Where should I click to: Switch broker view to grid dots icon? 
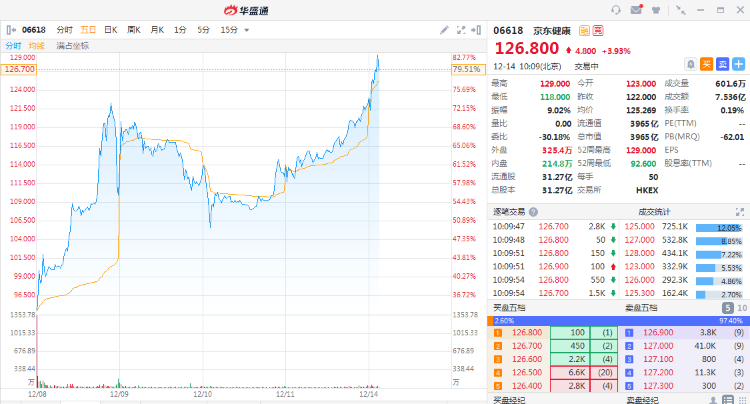point(742,400)
